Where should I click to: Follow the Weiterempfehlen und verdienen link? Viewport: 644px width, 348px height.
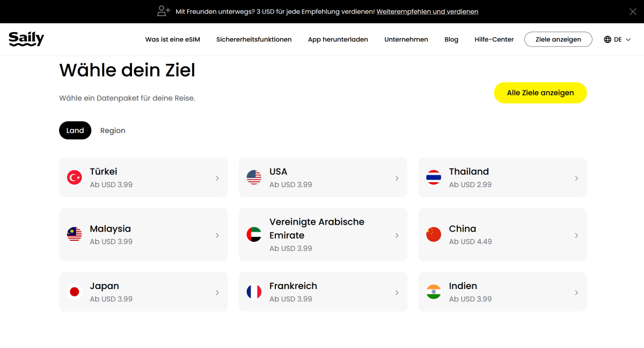coord(427,11)
